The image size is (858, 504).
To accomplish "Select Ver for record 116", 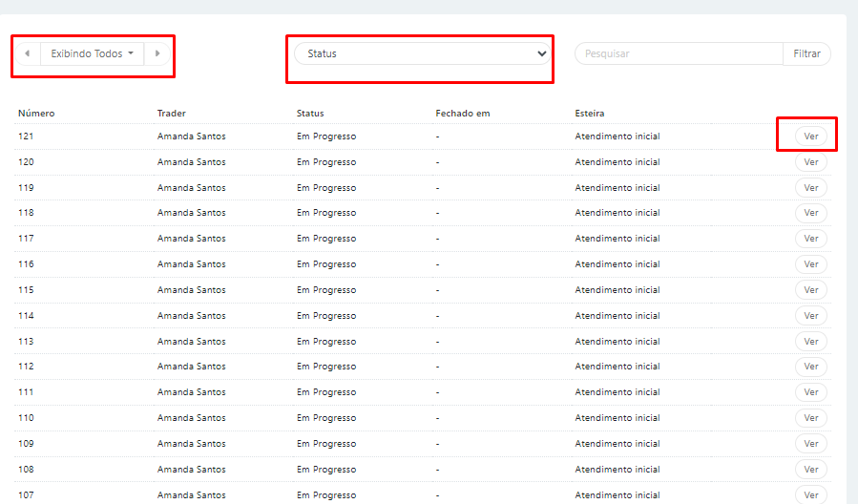I will 810,264.
